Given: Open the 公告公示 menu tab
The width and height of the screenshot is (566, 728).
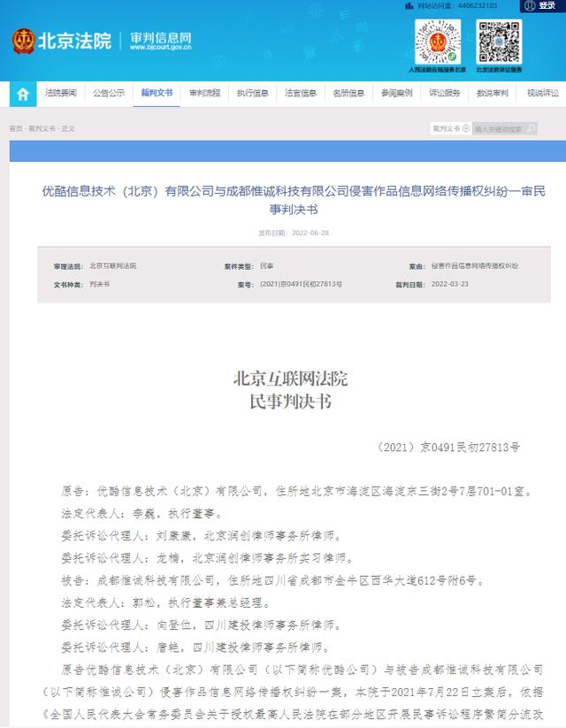Looking at the screenshot, I should coord(109,93).
